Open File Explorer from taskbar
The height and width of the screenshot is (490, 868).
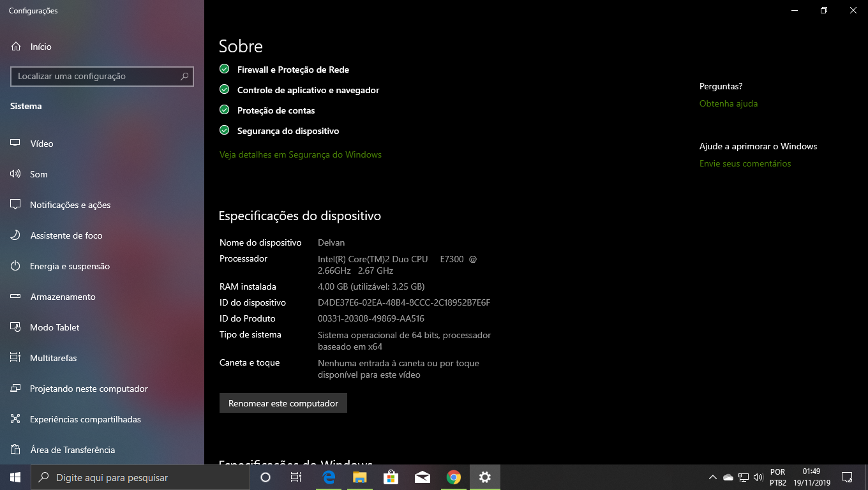point(360,477)
